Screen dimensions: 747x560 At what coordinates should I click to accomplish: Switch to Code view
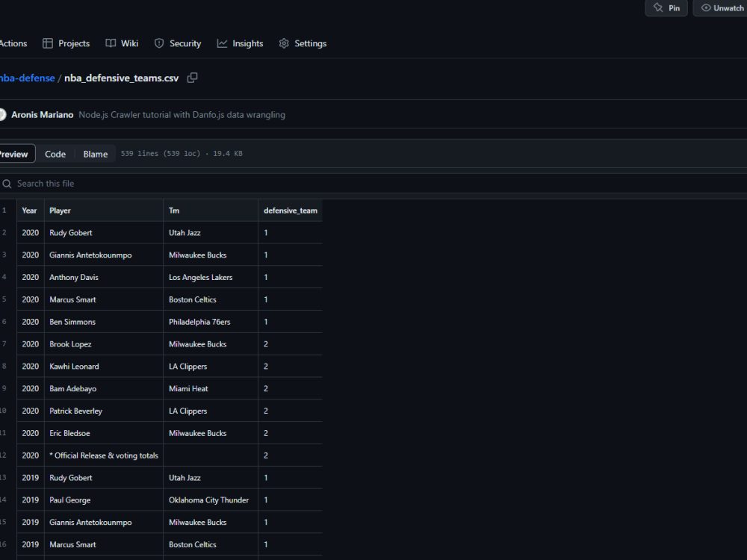pos(55,154)
